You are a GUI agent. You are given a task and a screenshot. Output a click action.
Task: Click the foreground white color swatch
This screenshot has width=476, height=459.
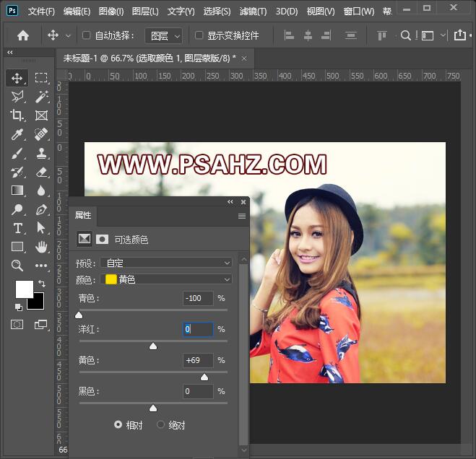24,289
